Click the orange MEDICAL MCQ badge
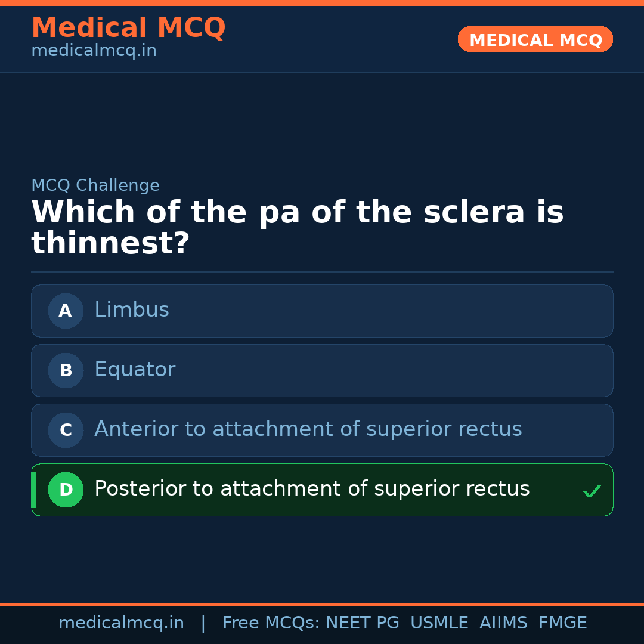 535,39
